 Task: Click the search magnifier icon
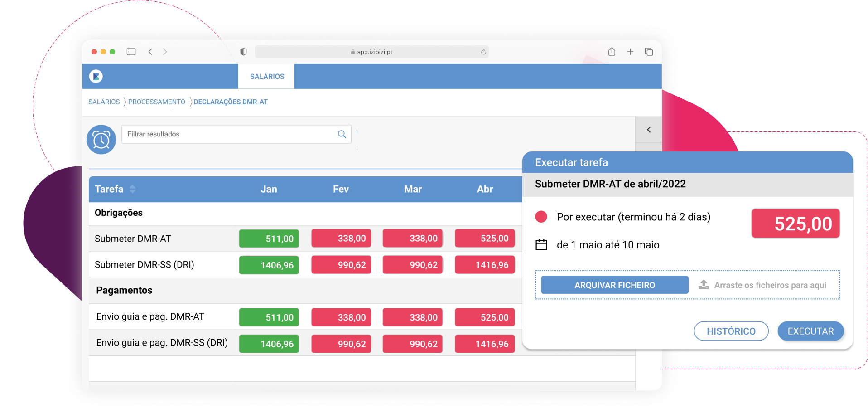[x=342, y=134]
